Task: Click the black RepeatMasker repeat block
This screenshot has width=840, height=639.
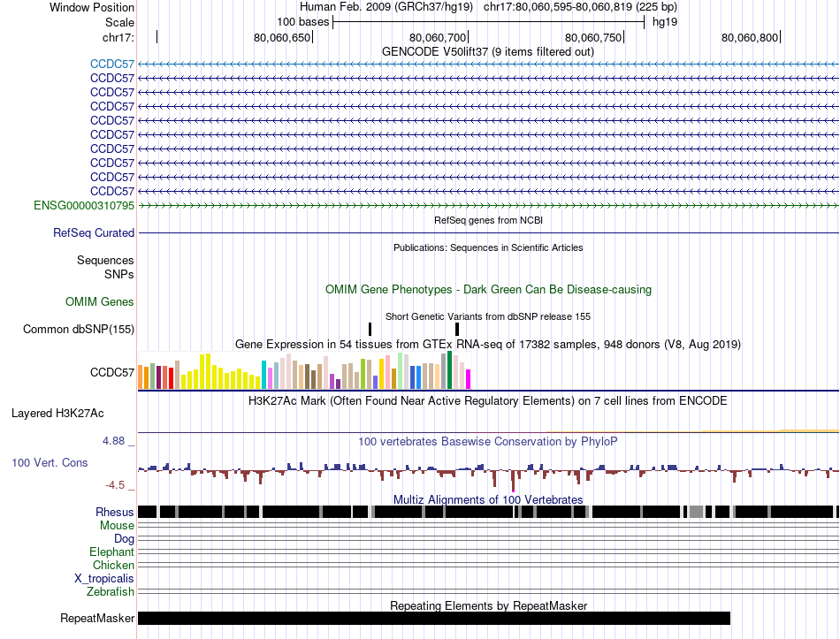Action: pyautogui.click(x=434, y=618)
